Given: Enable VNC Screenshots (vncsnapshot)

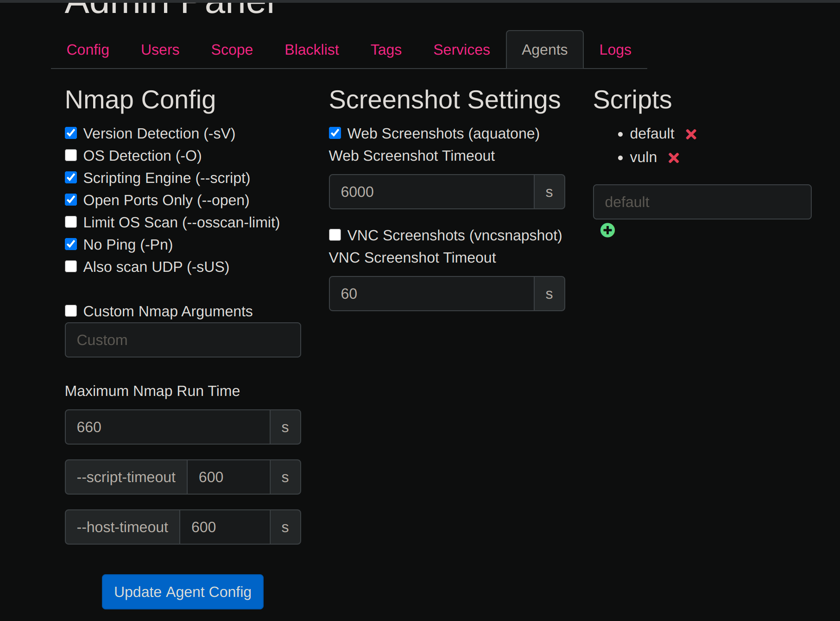Looking at the screenshot, I should click(335, 235).
